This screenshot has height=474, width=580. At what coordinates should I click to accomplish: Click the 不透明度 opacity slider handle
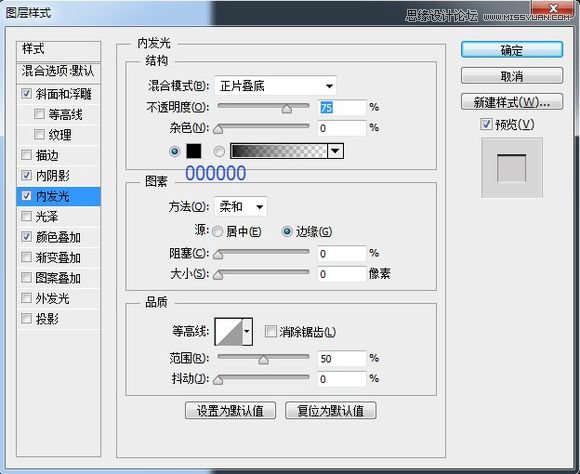click(287, 108)
